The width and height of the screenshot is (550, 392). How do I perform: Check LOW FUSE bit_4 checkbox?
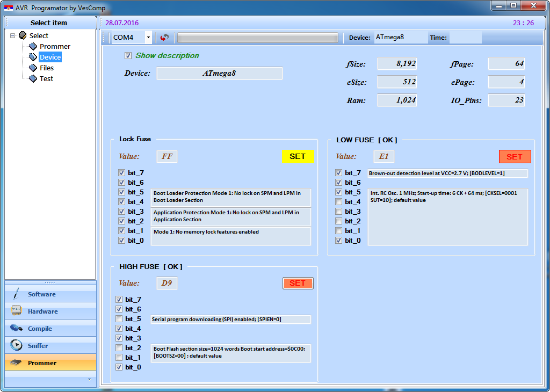click(x=338, y=201)
